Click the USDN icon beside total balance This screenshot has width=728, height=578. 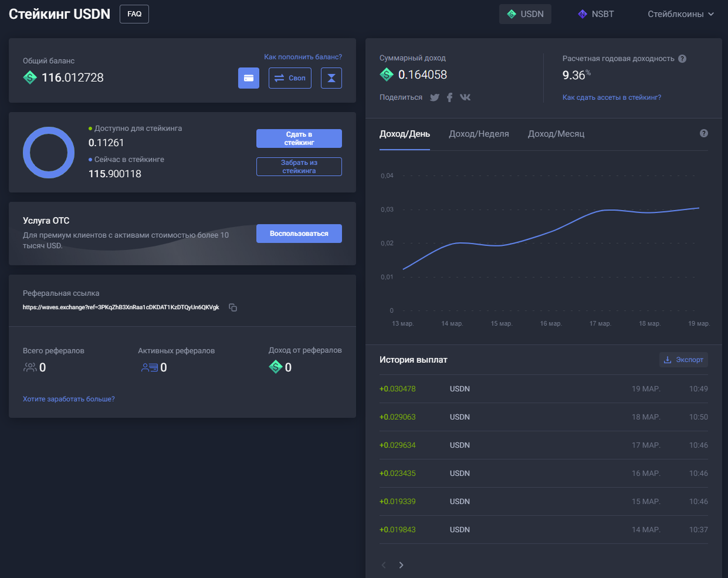coord(30,78)
